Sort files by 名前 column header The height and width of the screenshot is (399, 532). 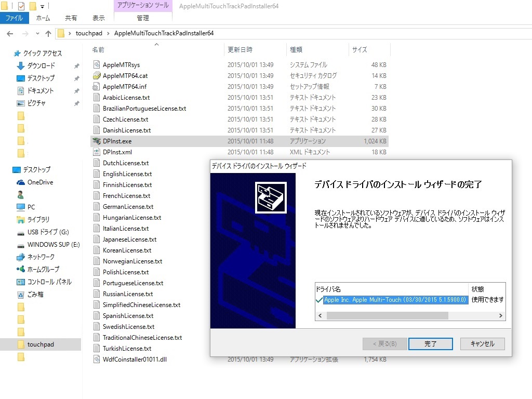pos(98,49)
